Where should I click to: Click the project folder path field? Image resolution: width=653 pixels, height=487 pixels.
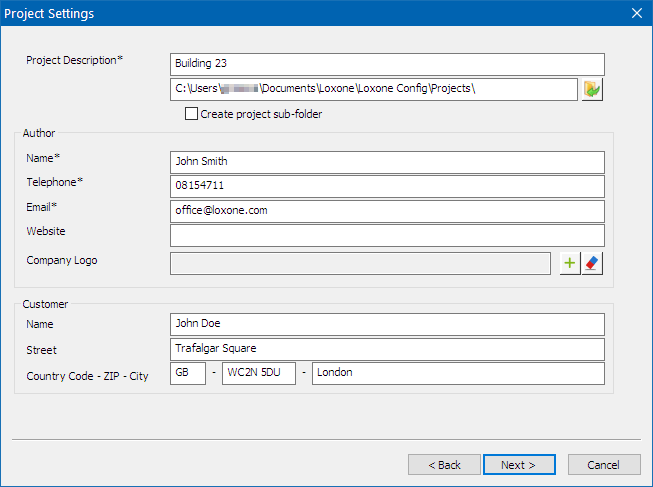pyautogui.click(x=373, y=89)
